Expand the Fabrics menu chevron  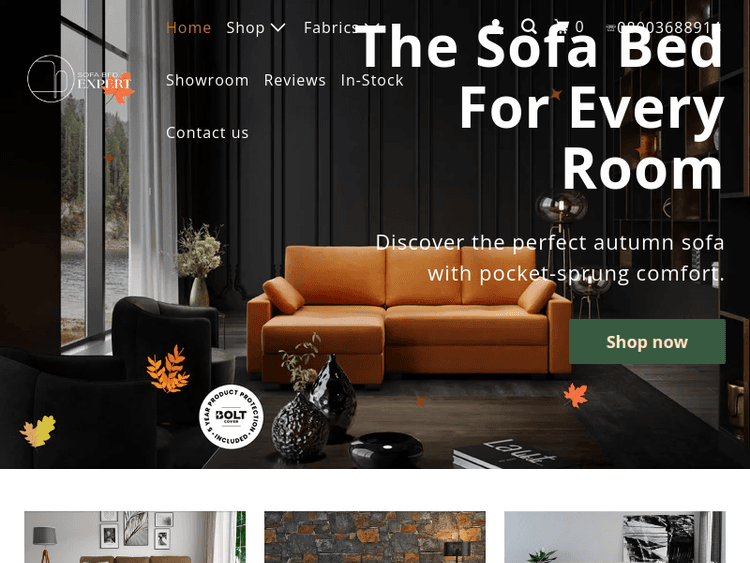coord(373,27)
